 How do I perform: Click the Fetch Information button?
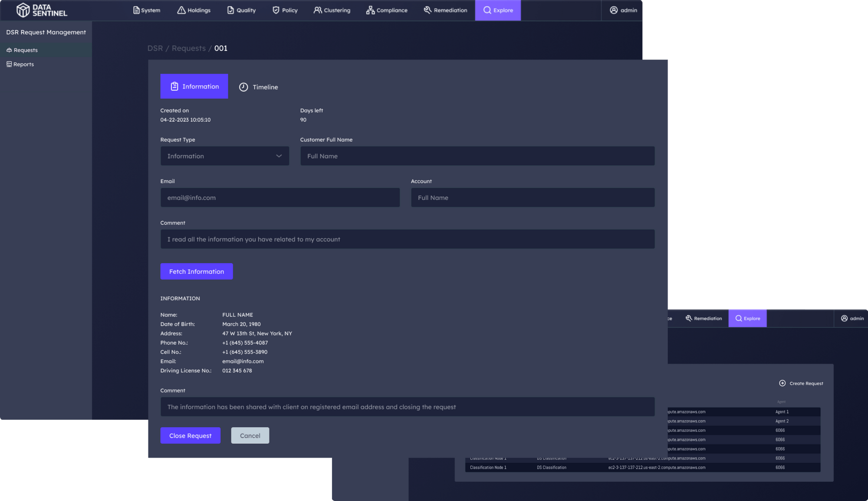coord(196,271)
